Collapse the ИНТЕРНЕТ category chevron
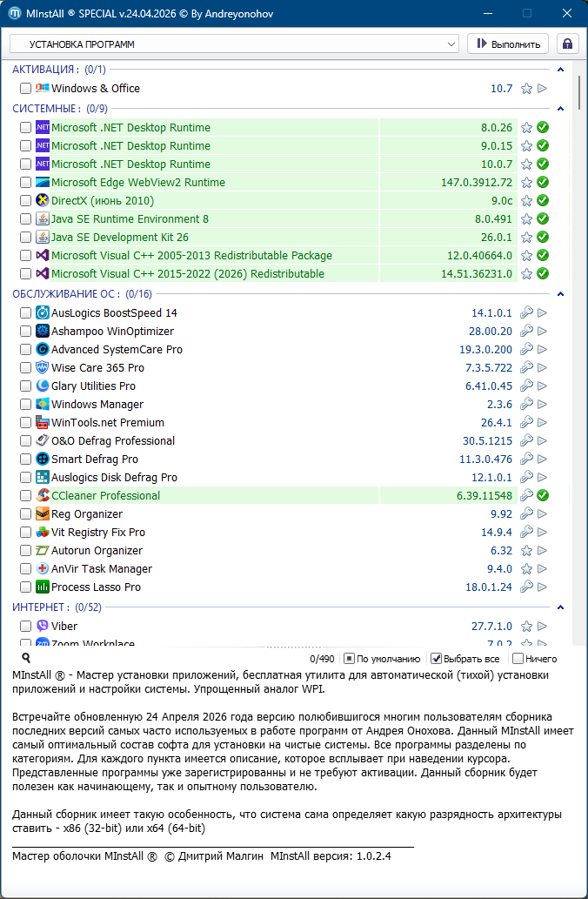The width and height of the screenshot is (588, 899). point(561,607)
